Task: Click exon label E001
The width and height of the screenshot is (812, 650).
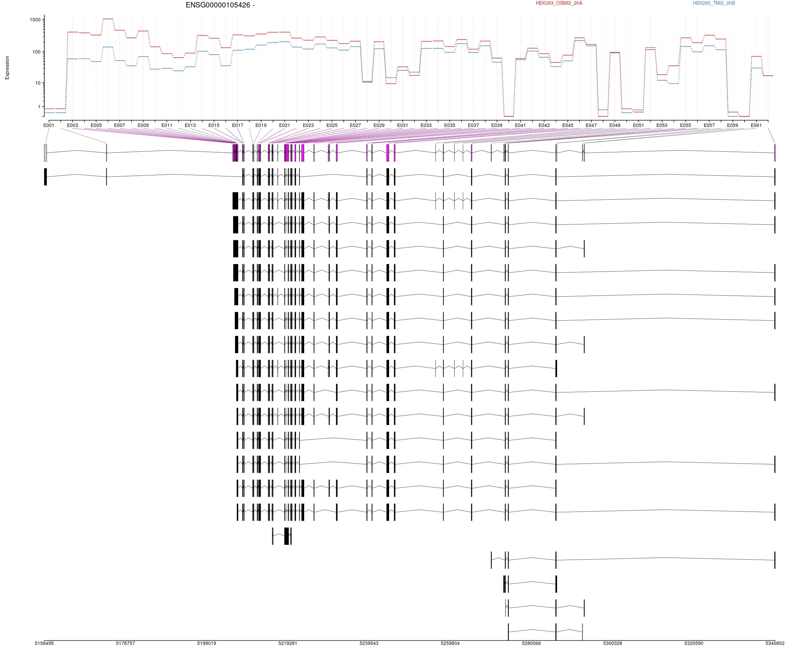Action: (x=49, y=126)
